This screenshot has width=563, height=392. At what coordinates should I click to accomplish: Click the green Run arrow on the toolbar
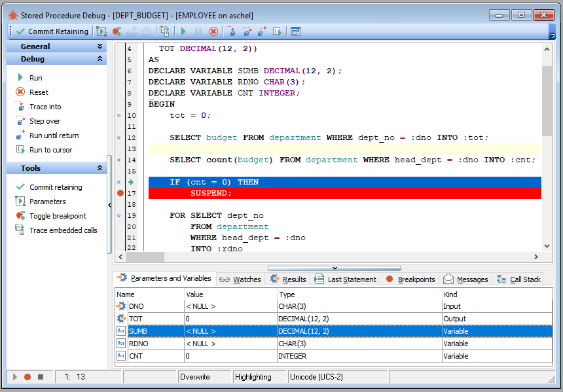(x=183, y=31)
